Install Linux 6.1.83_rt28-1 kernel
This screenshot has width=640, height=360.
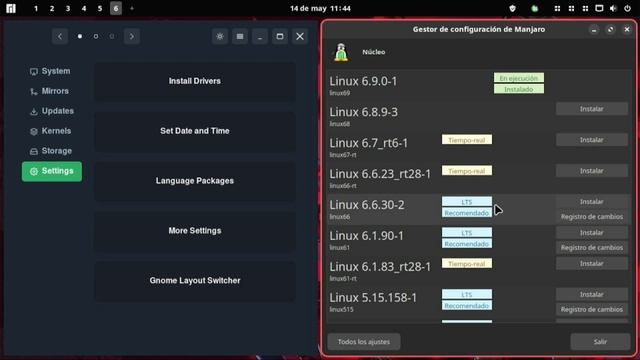point(591,264)
